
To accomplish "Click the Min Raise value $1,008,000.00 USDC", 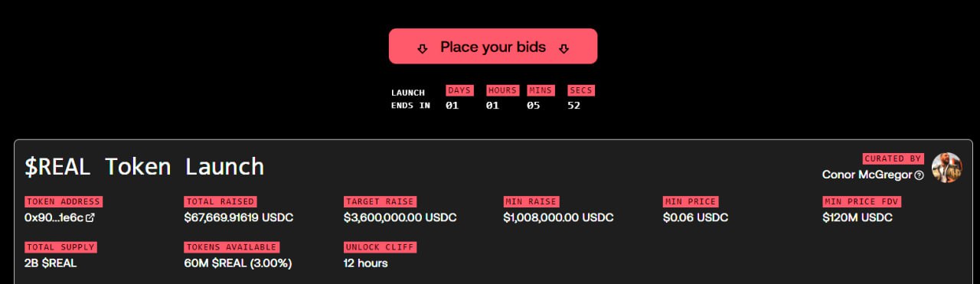I will point(558,217).
